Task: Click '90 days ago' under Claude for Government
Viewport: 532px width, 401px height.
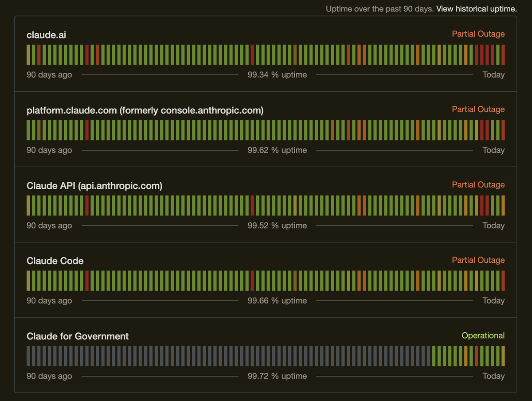Action: tap(49, 376)
